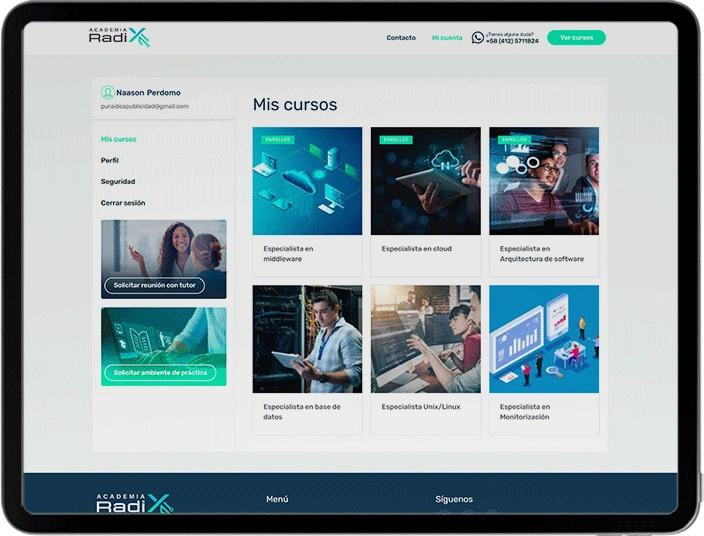Viewport: 704px width, 536px height.
Task: Click Solicitar ambiente de práctica button
Action: coord(160,373)
